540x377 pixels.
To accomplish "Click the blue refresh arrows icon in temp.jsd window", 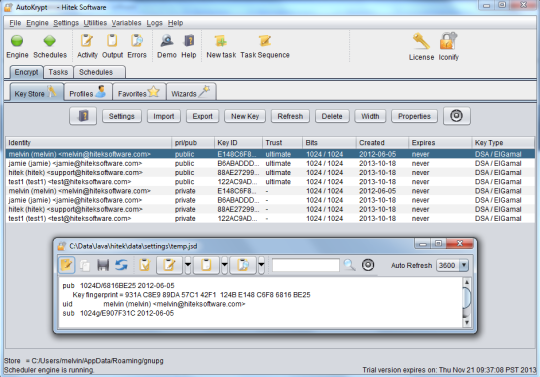I will [x=121, y=265].
